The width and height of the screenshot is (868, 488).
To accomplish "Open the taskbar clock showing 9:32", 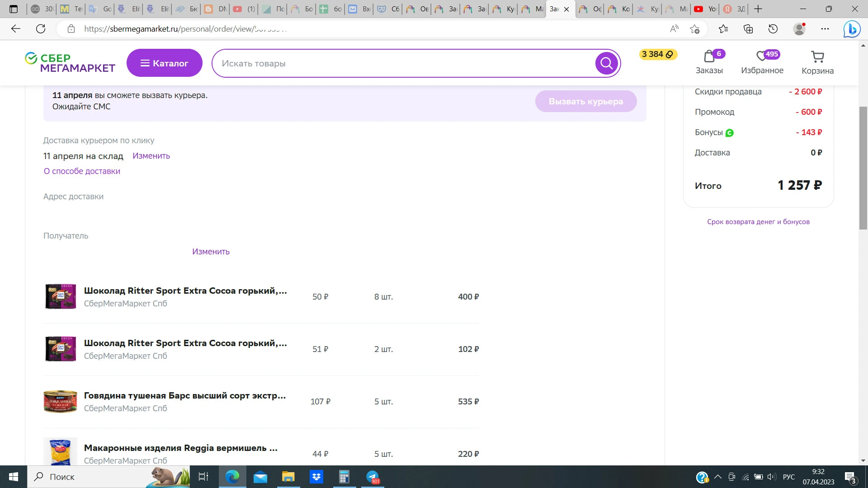I will (818, 477).
